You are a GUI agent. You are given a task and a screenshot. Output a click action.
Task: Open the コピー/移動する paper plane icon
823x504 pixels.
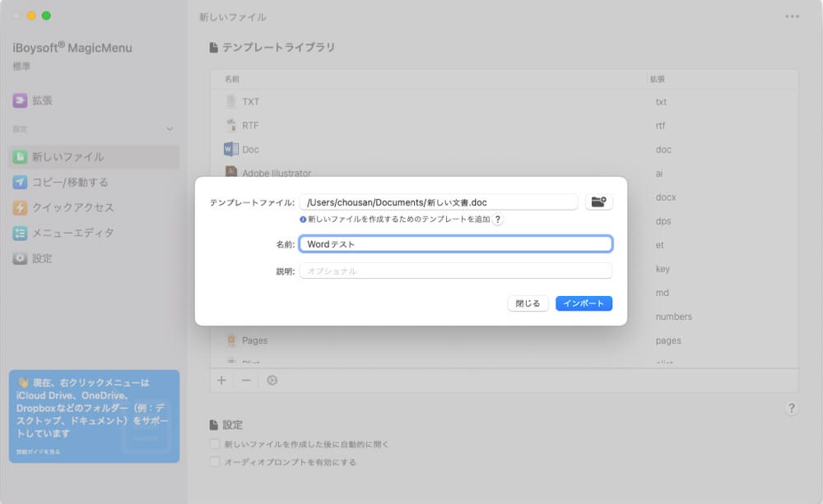[19, 182]
